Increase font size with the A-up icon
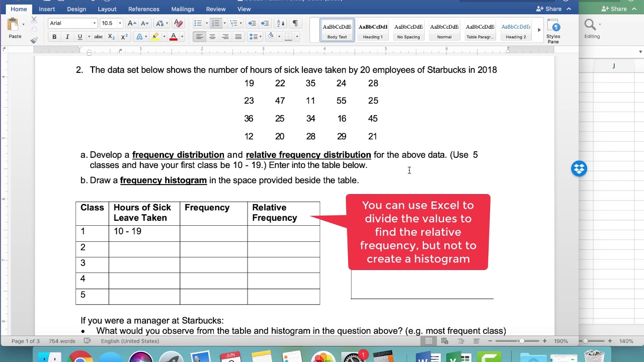 click(132, 23)
